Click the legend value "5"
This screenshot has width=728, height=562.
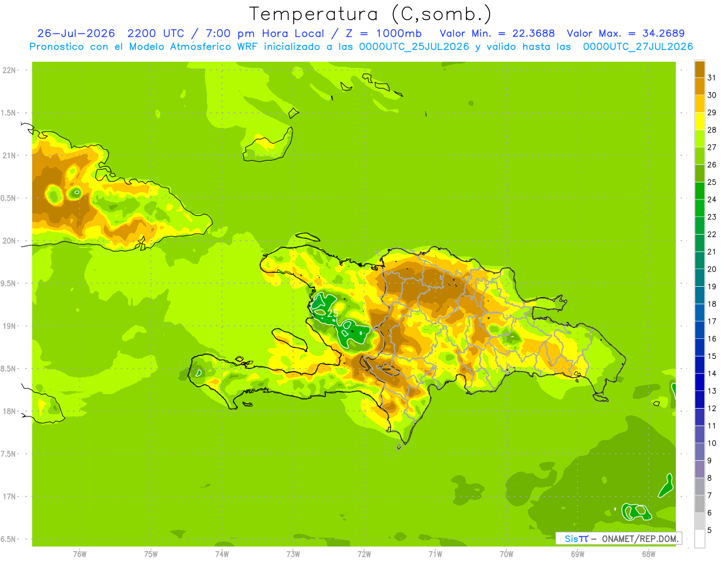tap(710, 530)
